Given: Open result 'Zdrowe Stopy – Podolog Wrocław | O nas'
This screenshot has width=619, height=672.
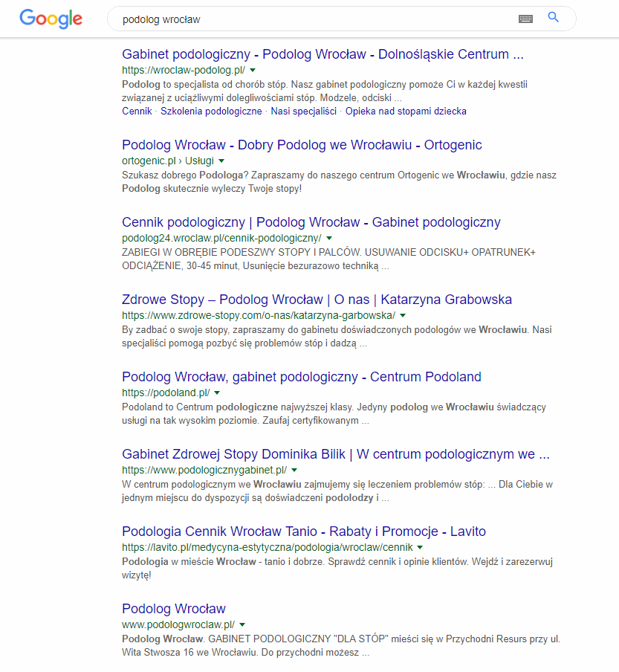Looking at the screenshot, I should click(x=317, y=299).
